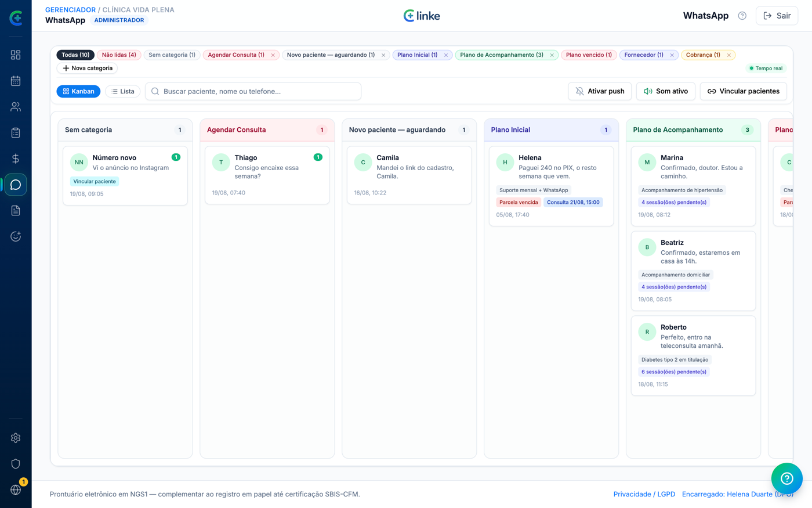Open Encarregado: Helena Duarte link
The image size is (812, 508).
(x=738, y=494)
